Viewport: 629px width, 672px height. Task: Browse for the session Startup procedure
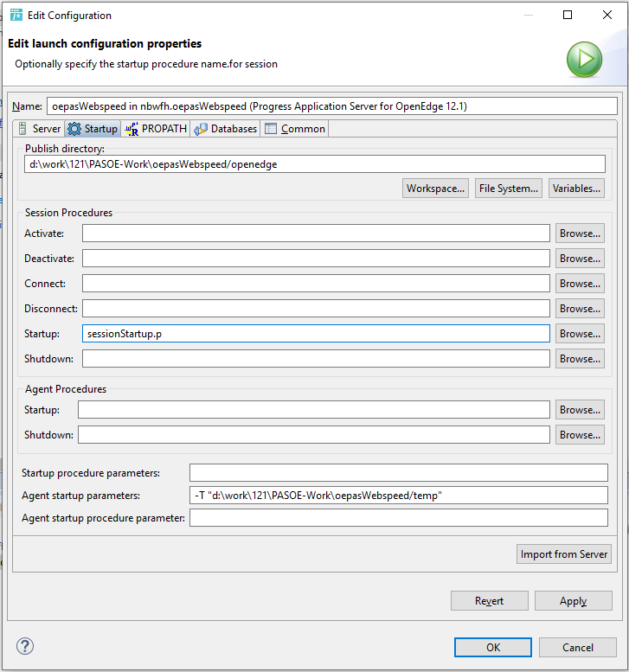coord(580,334)
